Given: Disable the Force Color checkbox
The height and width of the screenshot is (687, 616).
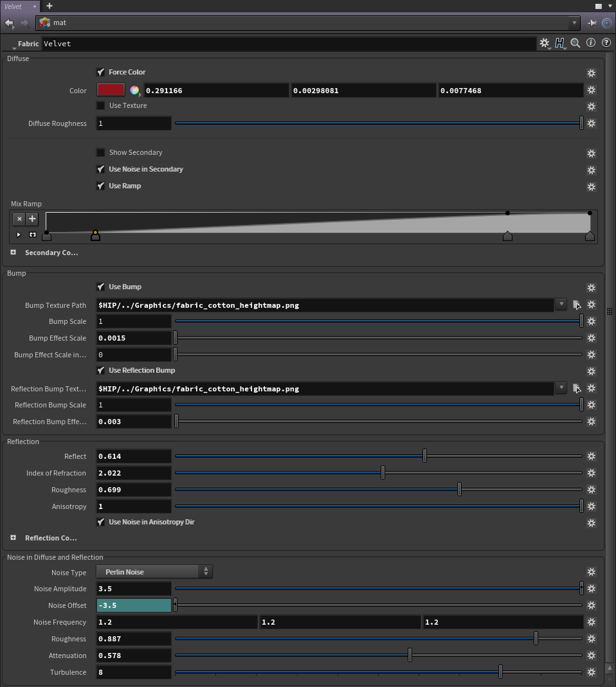Looking at the screenshot, I should click(x=101, y=72).
